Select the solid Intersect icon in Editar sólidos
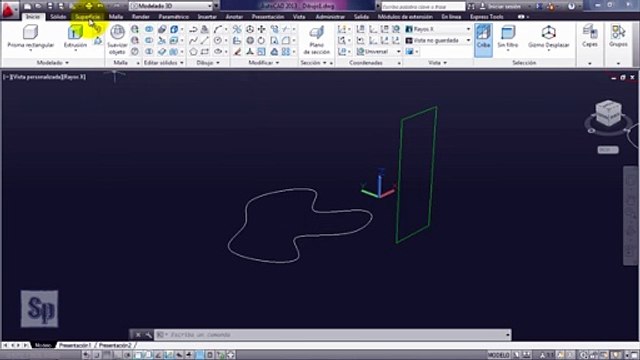This screenshot has width=640, height=360. coord(149,51)
